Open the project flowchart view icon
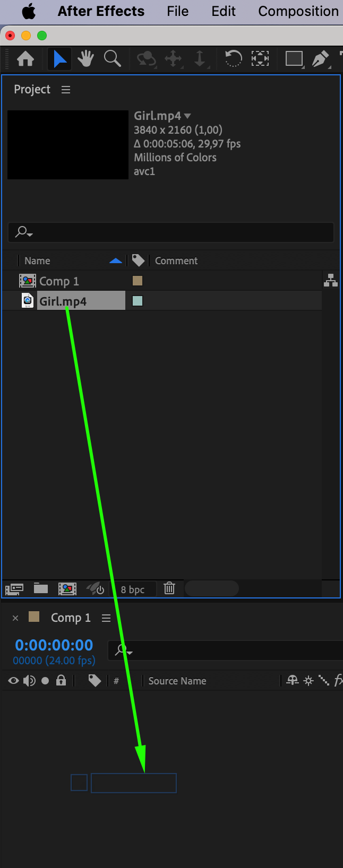Screen dimensions: 343x868 (x=331, y=280)
